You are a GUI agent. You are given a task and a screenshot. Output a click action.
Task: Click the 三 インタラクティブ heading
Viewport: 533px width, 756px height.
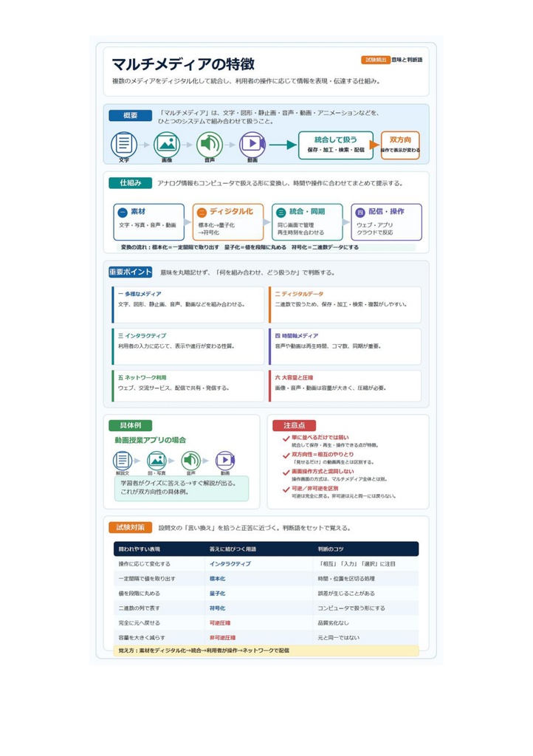click(x=142, y=336)
